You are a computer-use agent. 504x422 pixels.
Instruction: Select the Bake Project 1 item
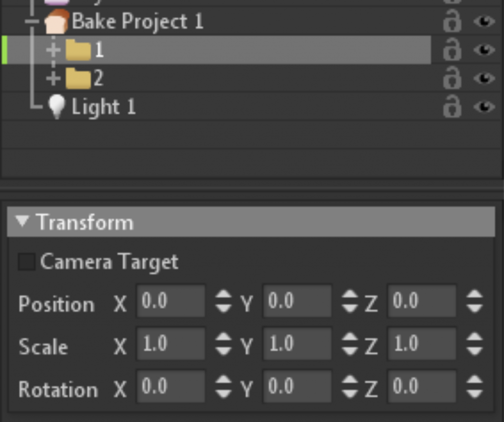pyautogui.click(x=138, y=22)
